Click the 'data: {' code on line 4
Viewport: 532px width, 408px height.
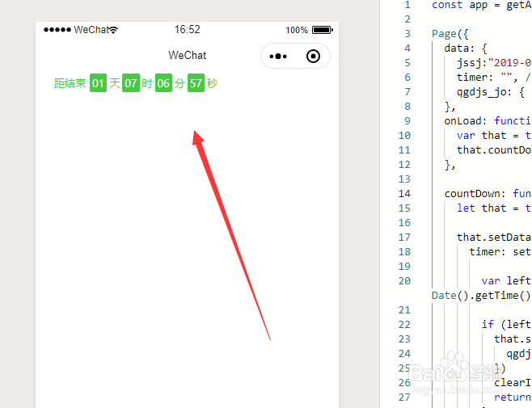point(466,48)
